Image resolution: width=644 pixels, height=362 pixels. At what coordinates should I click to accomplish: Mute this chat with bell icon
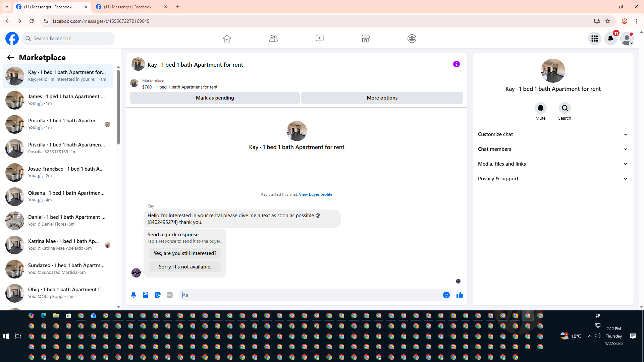click(541, 108)
